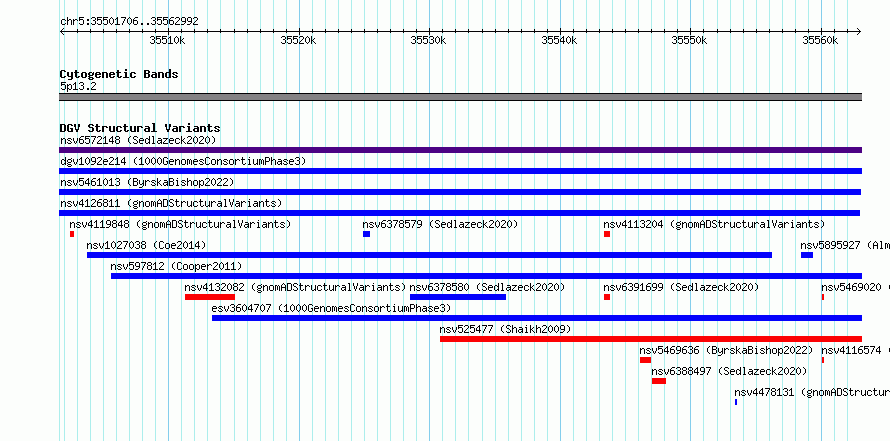
Task: Click the right arrow of the ruler
Action: pos(859,31)
